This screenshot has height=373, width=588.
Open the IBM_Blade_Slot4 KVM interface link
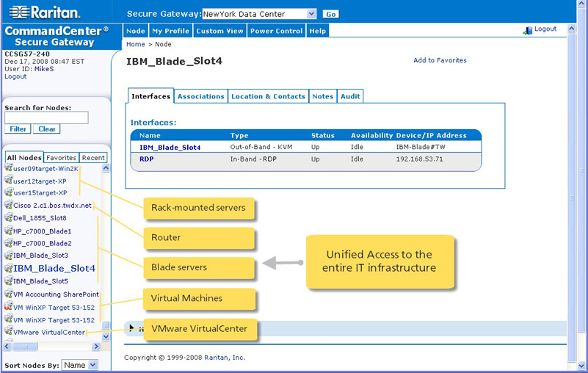(170, 148)
